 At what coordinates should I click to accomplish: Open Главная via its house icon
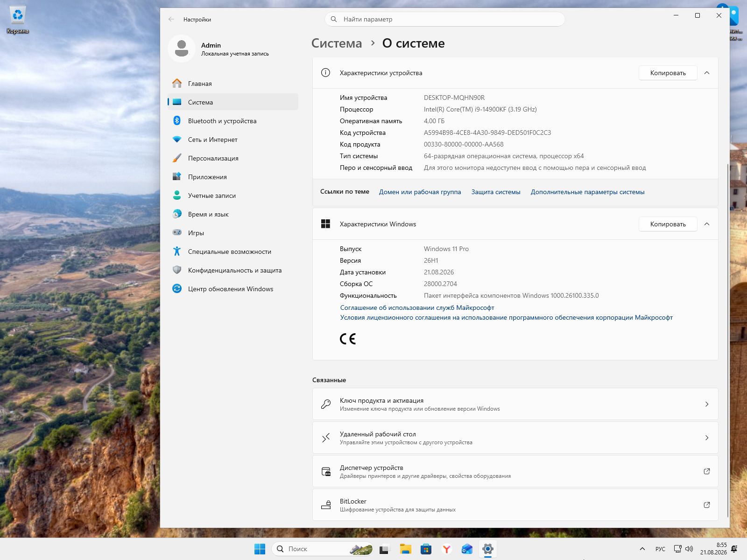[x=177, y=84]
